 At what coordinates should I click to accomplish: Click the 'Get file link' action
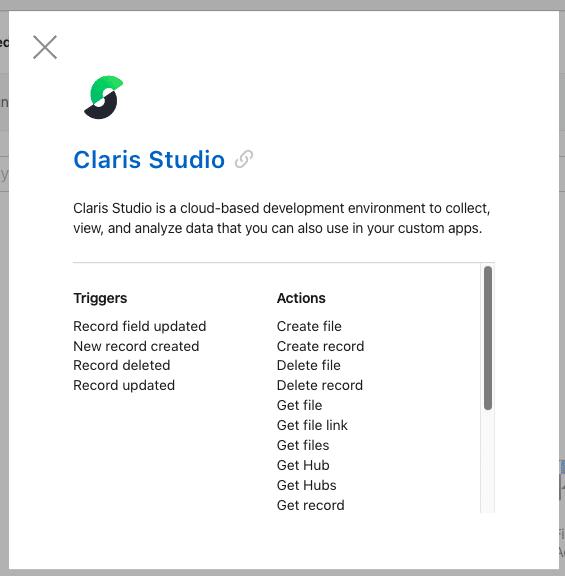click(312, 425)
